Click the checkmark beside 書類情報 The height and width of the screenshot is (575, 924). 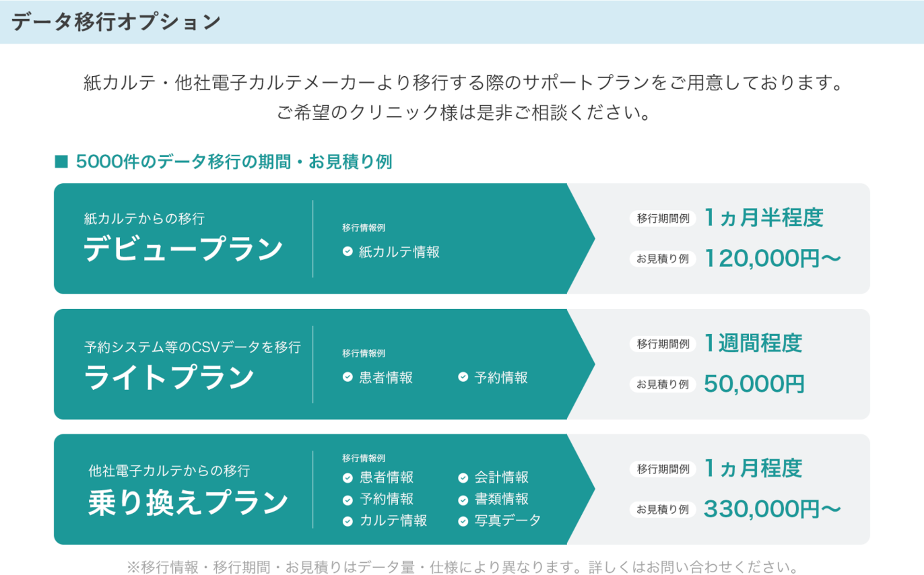(x=463, y=500)
